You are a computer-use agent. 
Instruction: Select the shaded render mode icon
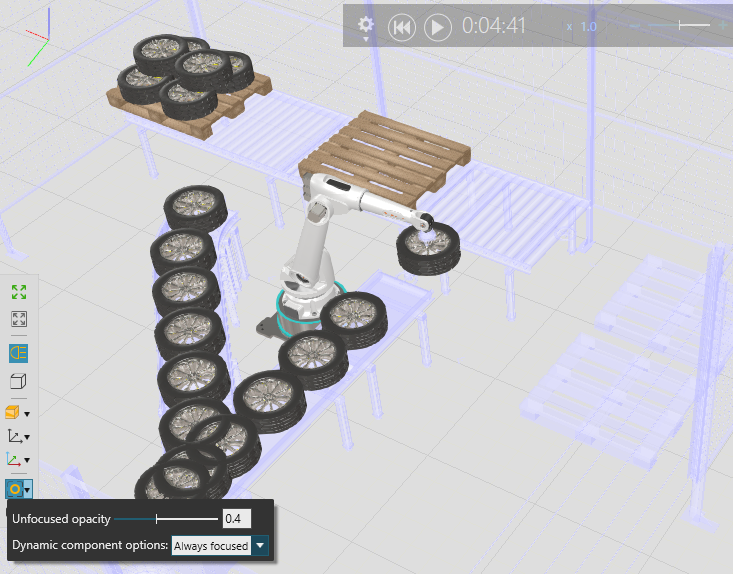[x=12, y=412]
